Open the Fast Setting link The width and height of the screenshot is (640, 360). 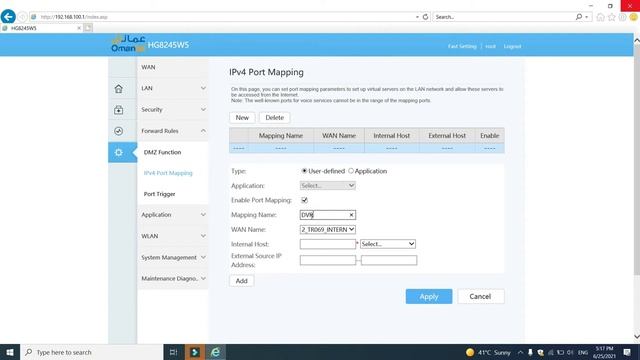click(x=462, y=46)
